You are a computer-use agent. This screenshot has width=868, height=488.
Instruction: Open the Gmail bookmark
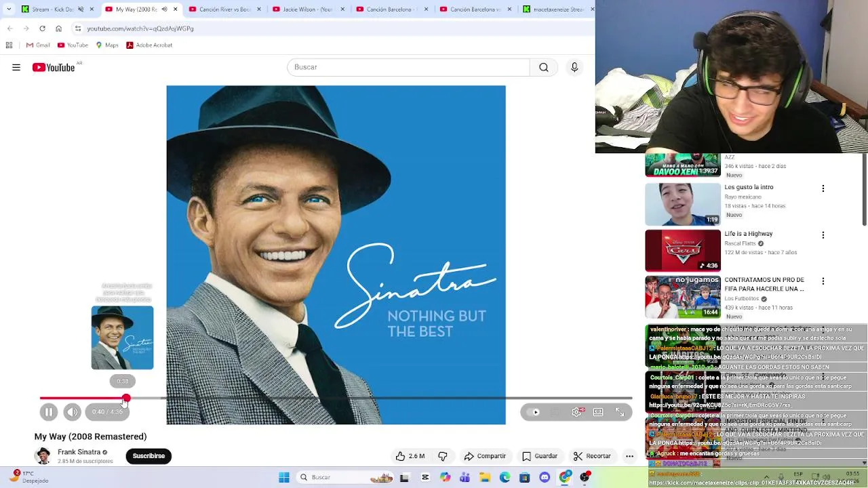(38, 45)
